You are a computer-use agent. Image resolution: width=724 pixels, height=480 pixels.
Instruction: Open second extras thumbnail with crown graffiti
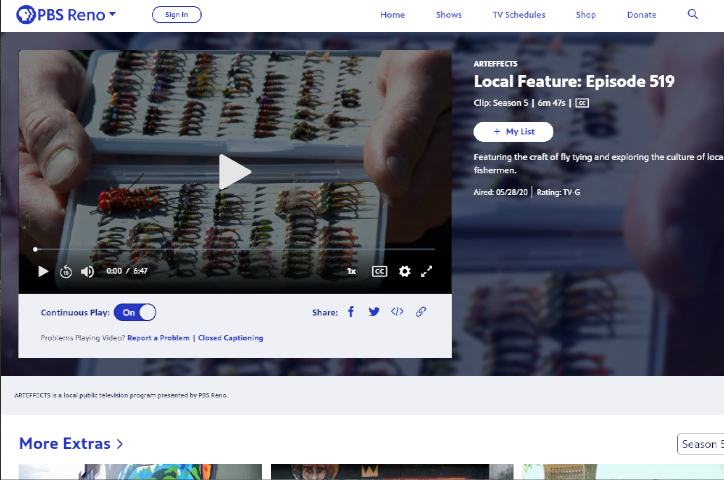pos(392,472)
